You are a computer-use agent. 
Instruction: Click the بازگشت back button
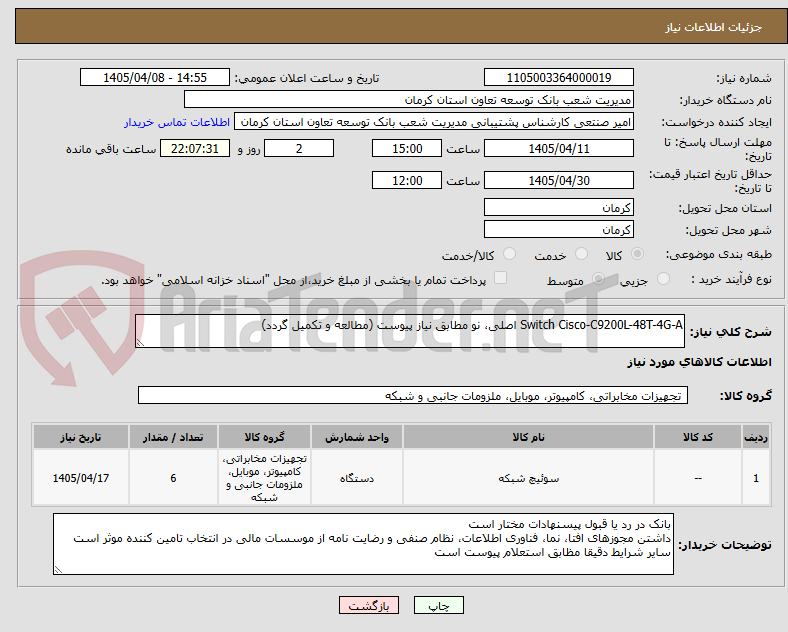pos(369,605)
